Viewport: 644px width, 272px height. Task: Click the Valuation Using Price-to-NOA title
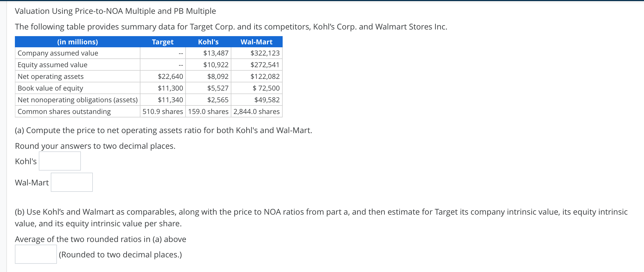click(115, 11)
